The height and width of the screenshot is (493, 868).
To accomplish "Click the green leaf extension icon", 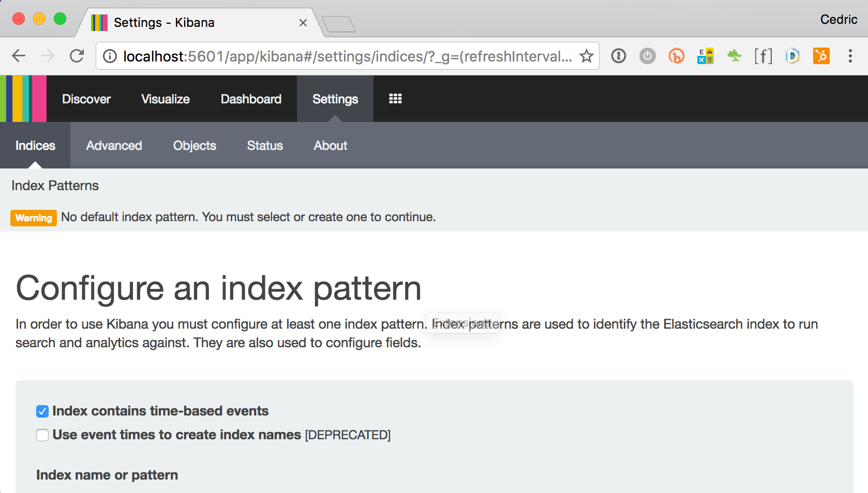I will pyautogui.click(x=734, y=55).
